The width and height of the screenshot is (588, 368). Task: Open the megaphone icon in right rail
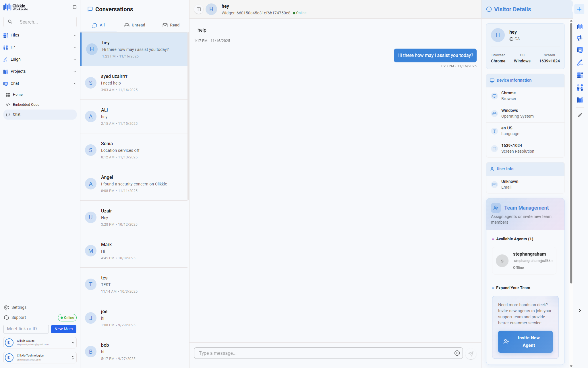(580, 38)
